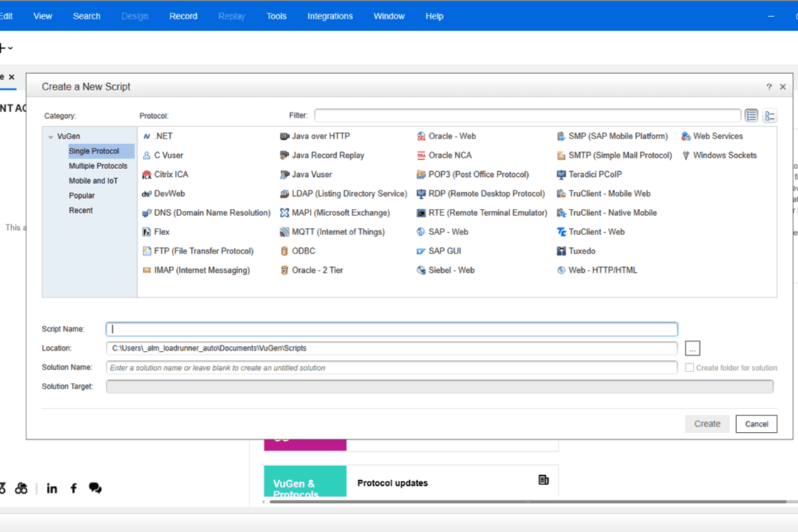Switch protocol list to tree view
The image size is (798, 532).
pos(770,116)
